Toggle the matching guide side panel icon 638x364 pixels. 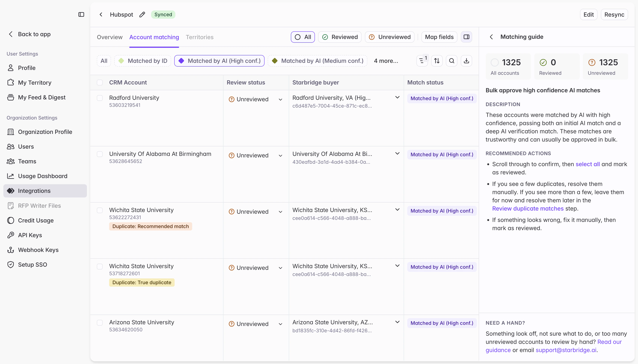click(466, 37)
